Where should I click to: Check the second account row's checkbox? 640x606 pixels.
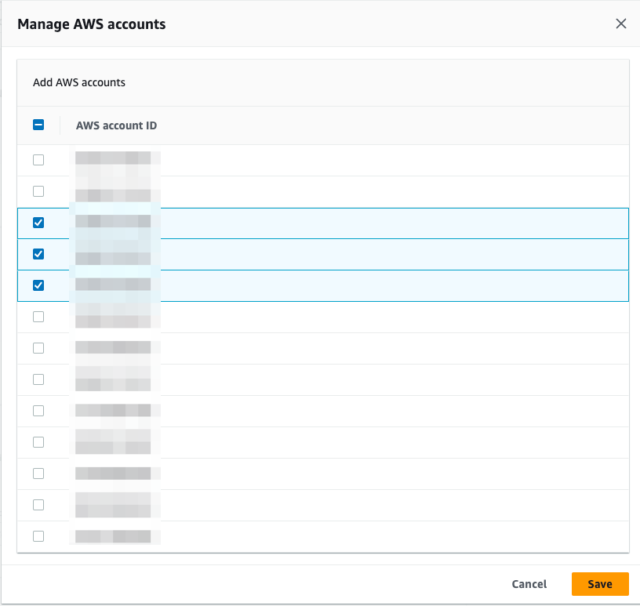click(38, 191)
